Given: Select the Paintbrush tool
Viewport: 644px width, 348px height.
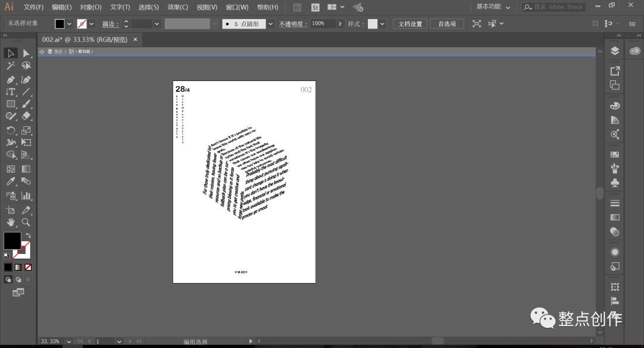Looking at the screenshot, I should tap(26, 104).
